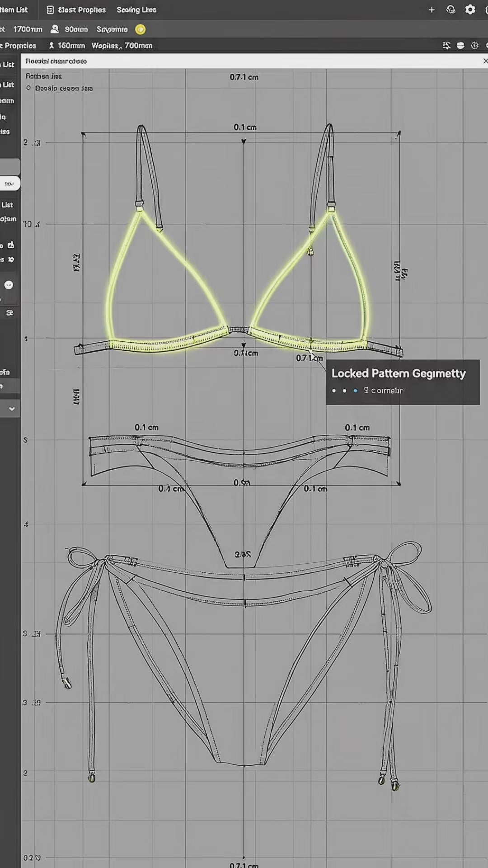The width and height of the screenshot is (488, 868).
Task: Click the Sheet Properties list icon
Action: coord(50,10)
